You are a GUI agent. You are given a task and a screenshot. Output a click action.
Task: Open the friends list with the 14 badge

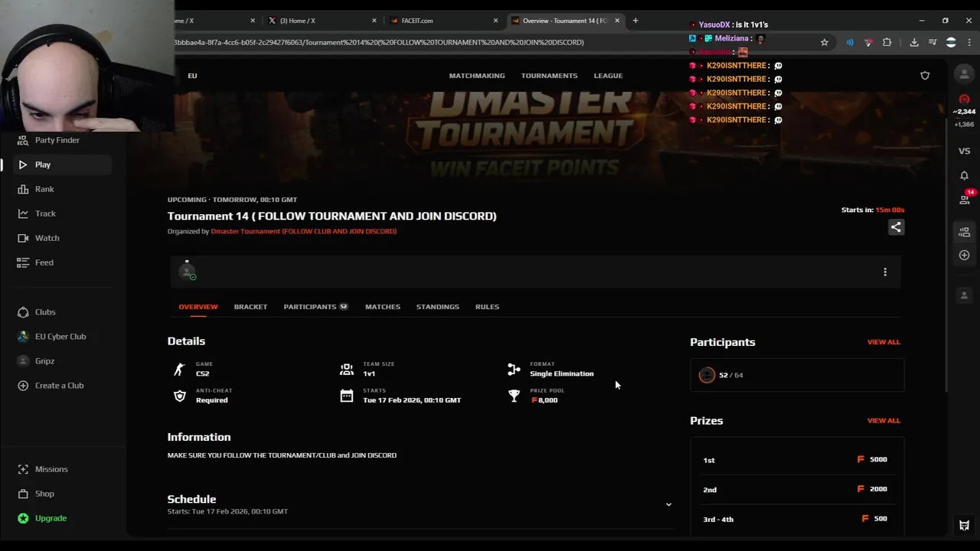[965, 199]
